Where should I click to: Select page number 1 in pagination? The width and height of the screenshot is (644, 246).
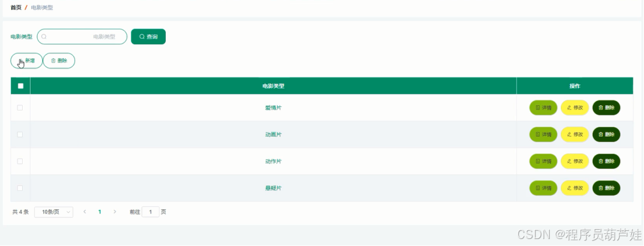pos(100,212)
